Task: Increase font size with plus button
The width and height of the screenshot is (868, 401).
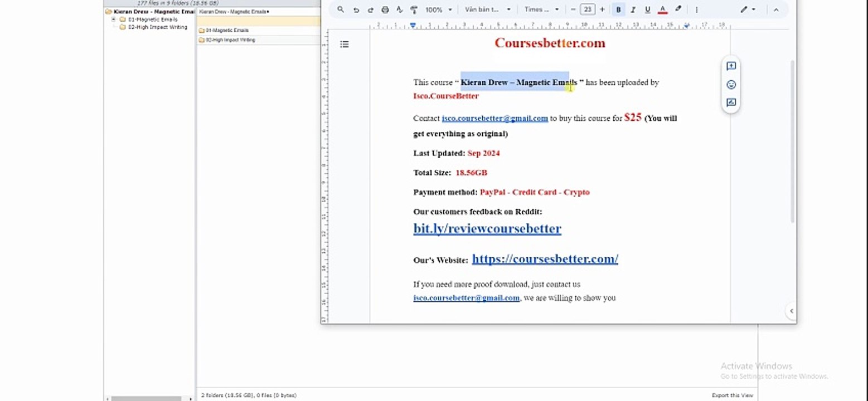Action: pyautogui.click(x=602, y=9)
